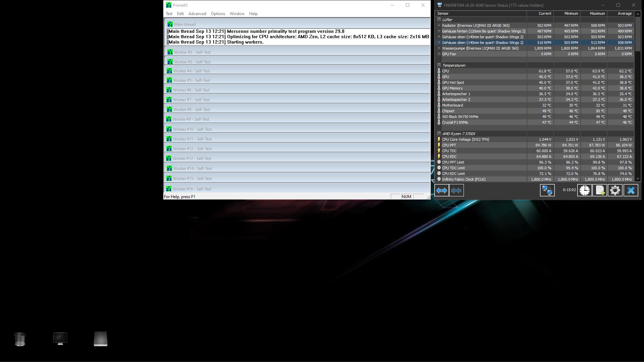Open HWiNFO remote network monitoring
This screenshot has width=644, height=362.
[547, 190]
